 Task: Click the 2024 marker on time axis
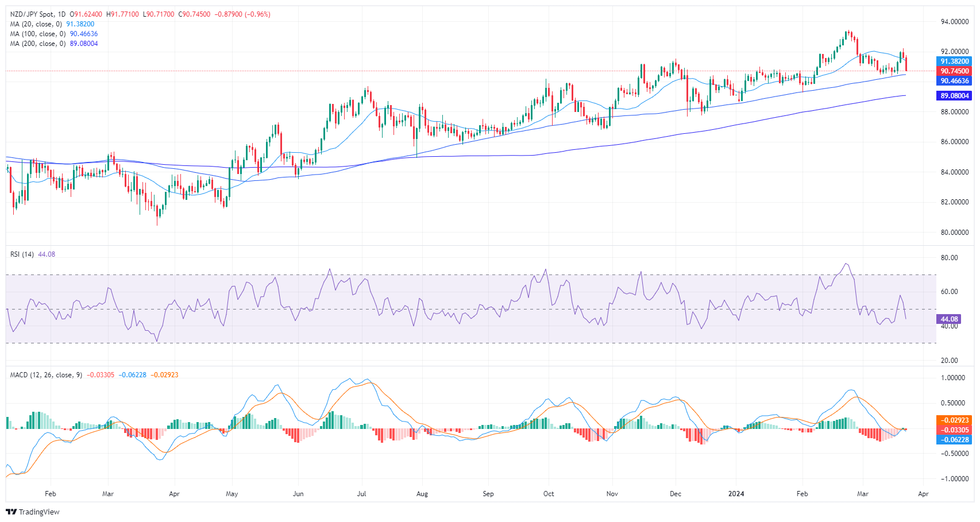(x=736, y=494)
